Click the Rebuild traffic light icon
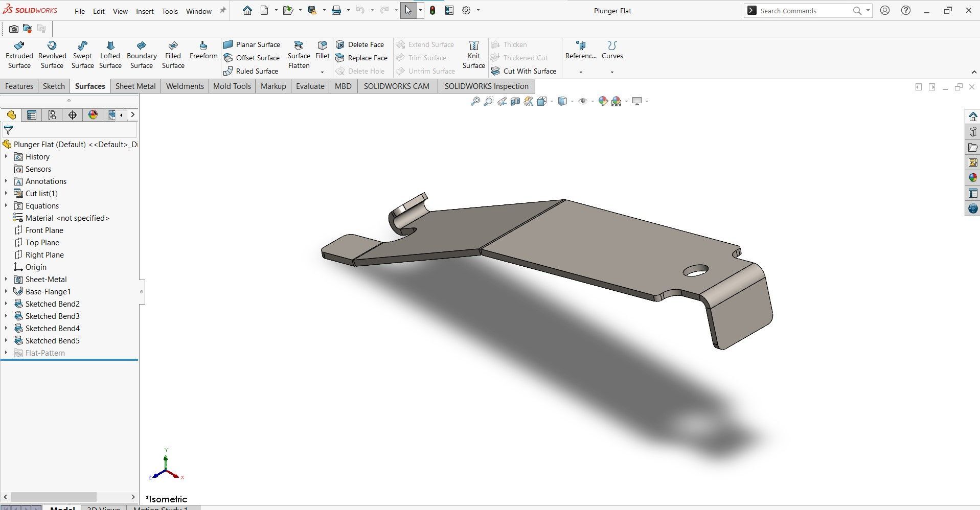This screenshot has height=510, width=980. point(432,10)
